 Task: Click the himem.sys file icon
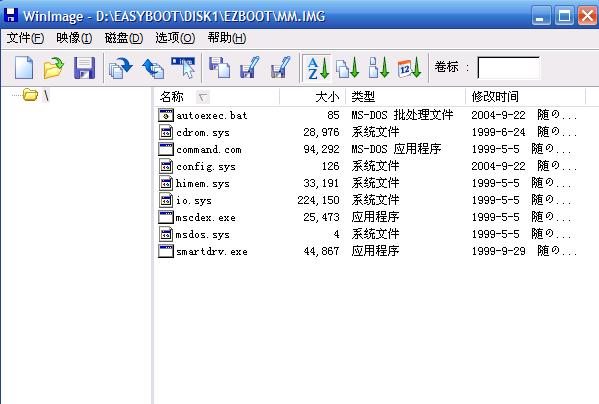166,184
